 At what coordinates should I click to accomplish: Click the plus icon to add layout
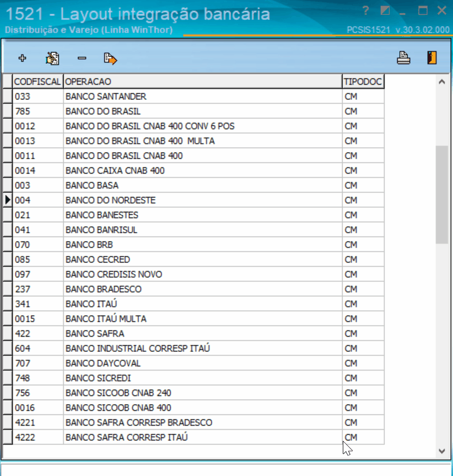click(22, 58)
